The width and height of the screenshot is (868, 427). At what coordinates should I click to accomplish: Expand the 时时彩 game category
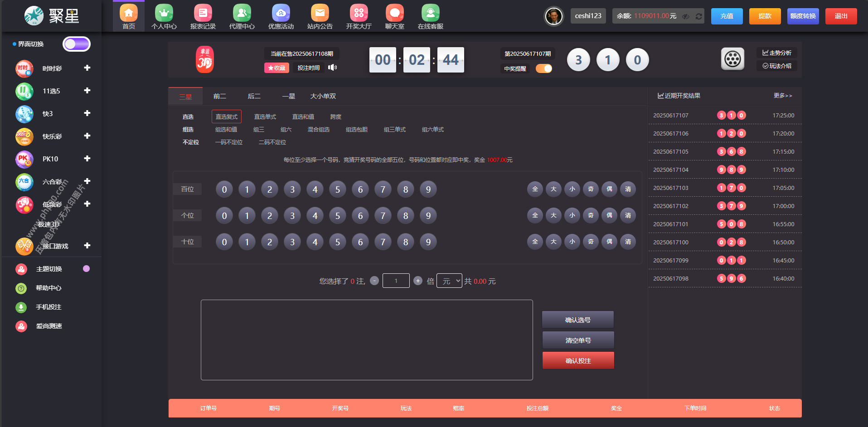[87, 68]
